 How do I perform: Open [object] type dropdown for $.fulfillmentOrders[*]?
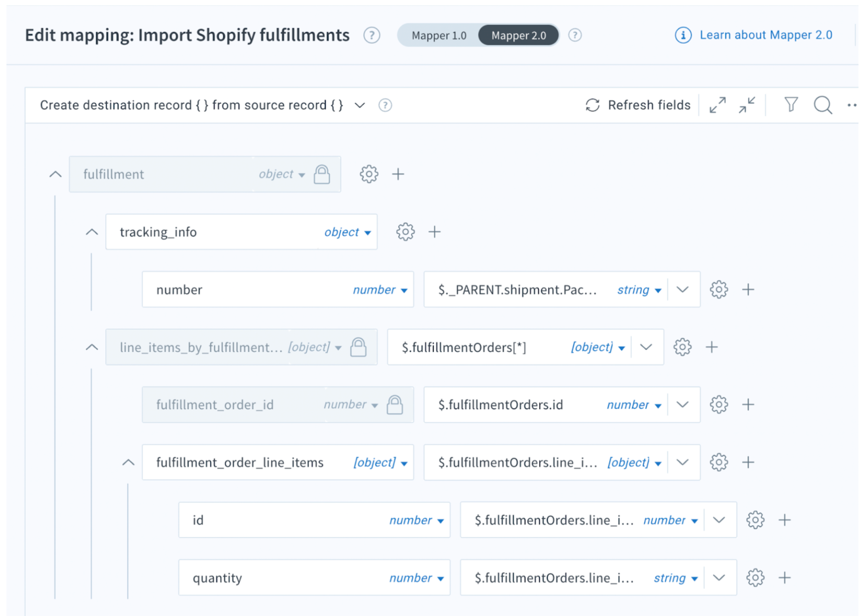tap(598, 347)
